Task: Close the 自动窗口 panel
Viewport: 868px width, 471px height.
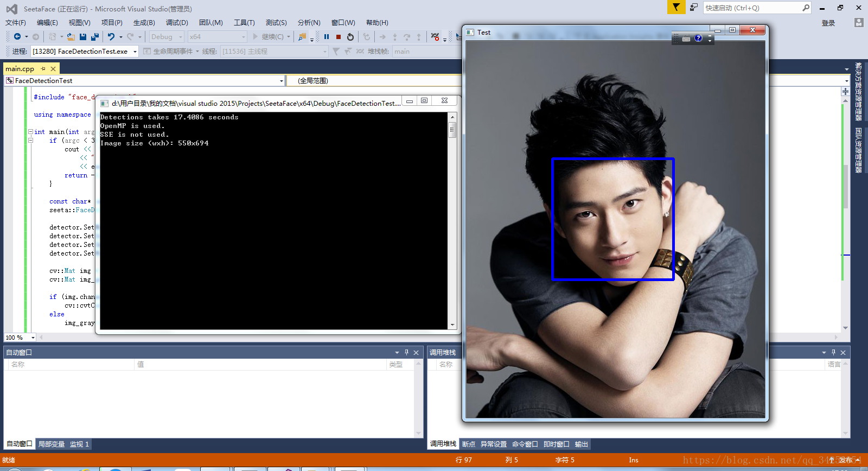Action: point(416,353)
